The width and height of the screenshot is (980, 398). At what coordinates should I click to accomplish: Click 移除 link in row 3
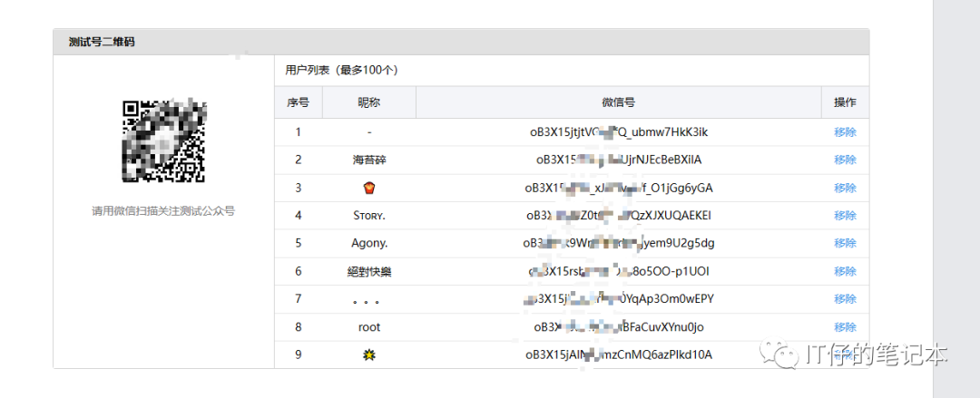845,188
